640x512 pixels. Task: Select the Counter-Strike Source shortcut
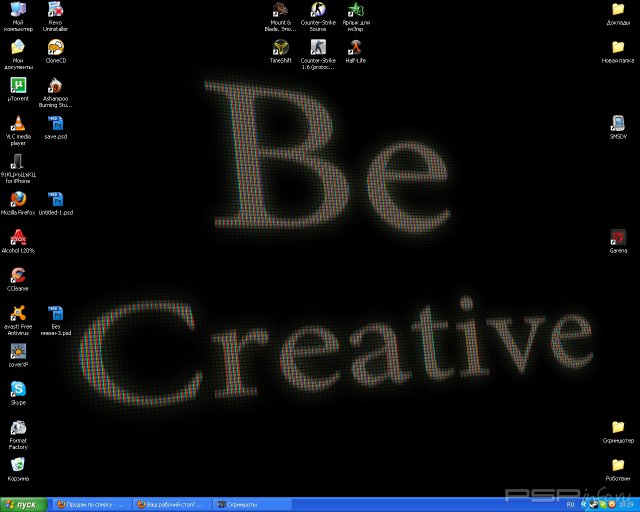[318, 10]
